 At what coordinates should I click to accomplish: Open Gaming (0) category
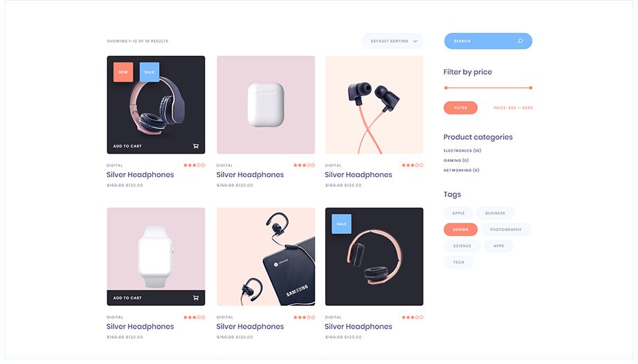456,161
